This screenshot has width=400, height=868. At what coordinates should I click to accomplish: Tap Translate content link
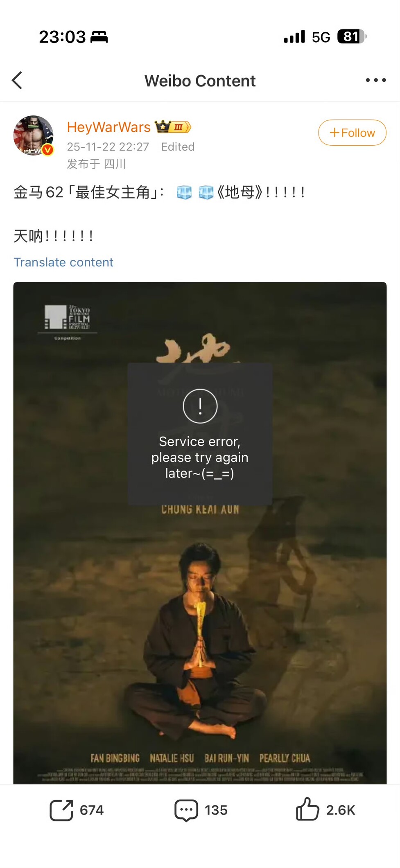coord(63,262)
